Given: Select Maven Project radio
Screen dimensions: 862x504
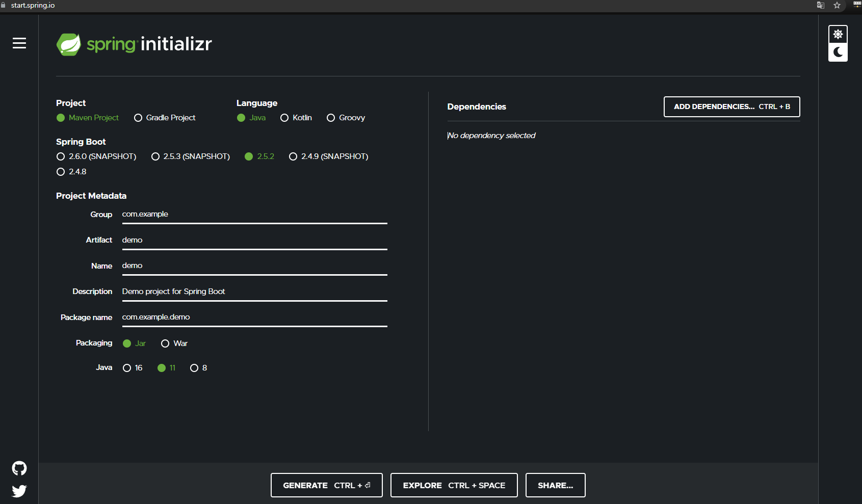Looking at the screenshot, I should click(x=88, y=118).
